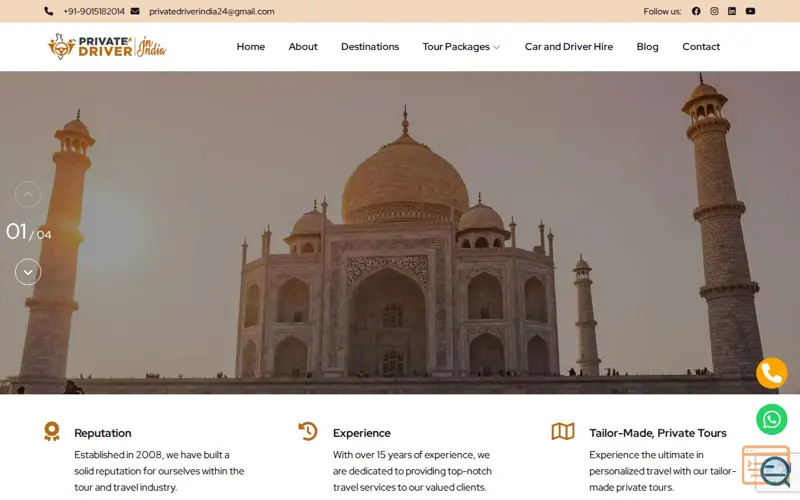The width and height of the screenshot is (800, 500).
Task: Open WhatsApp chat floating button
Action: pos(771,419)
